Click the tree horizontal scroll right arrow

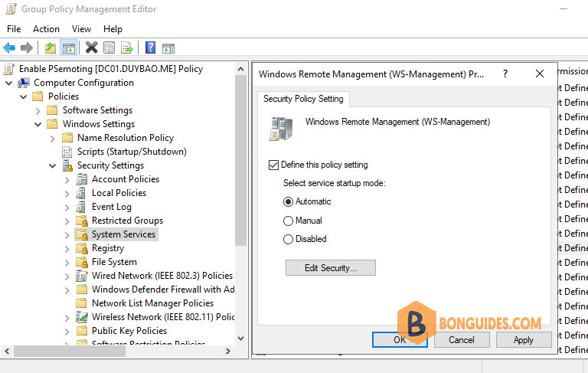[228, 352]
